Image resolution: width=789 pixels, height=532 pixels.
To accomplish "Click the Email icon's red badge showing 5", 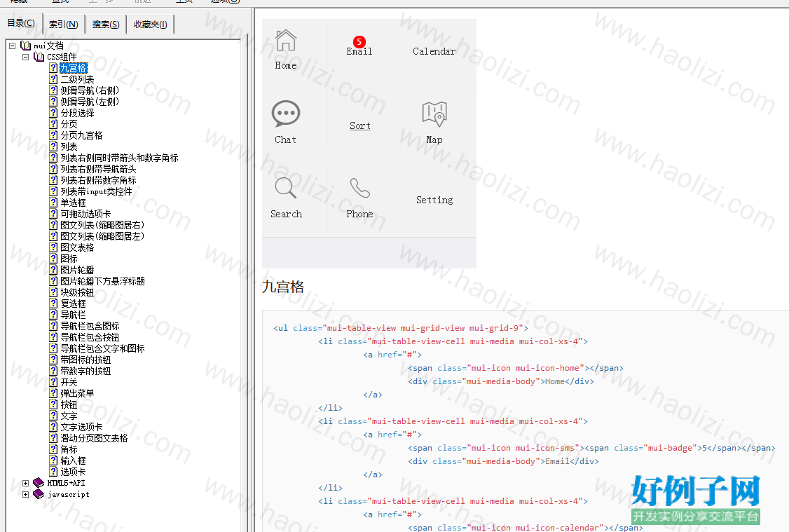I will pyautogui.click(x=359, y=42).
